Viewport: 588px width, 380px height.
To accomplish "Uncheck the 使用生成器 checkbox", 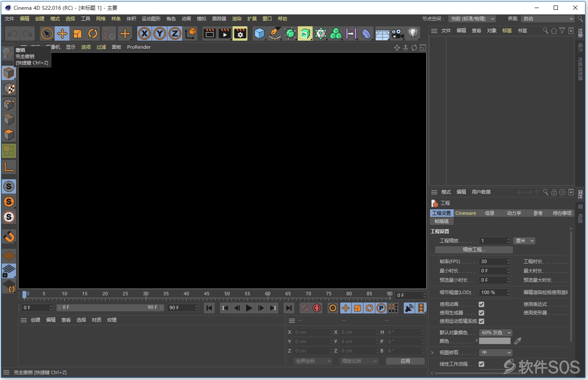I will pyautogui.click(x=481, y=313).
